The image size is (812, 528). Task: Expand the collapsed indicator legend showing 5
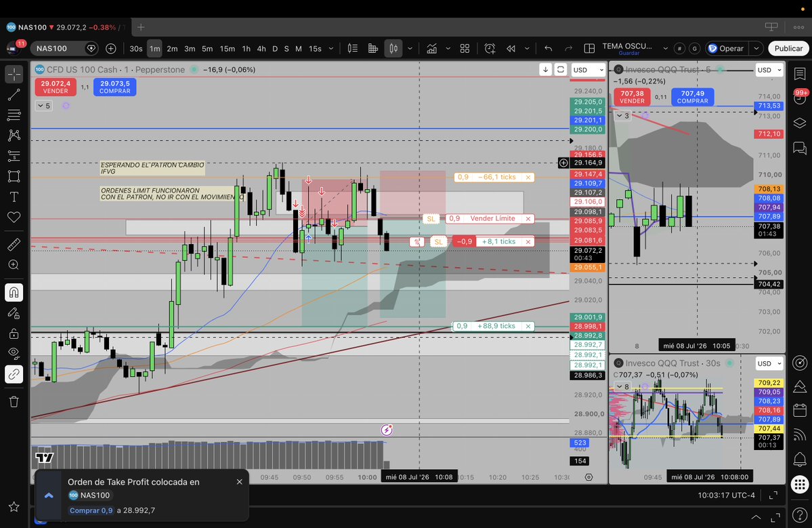(x=44, y=106)
